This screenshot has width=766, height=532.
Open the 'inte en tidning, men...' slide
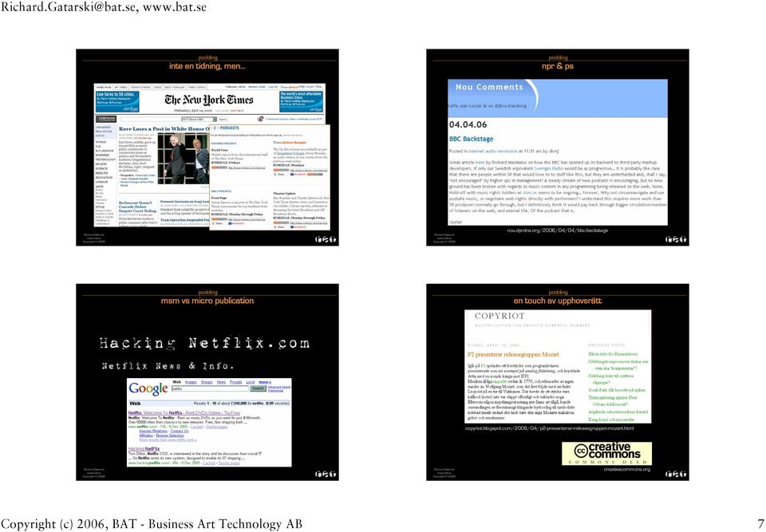coord(207,147)
